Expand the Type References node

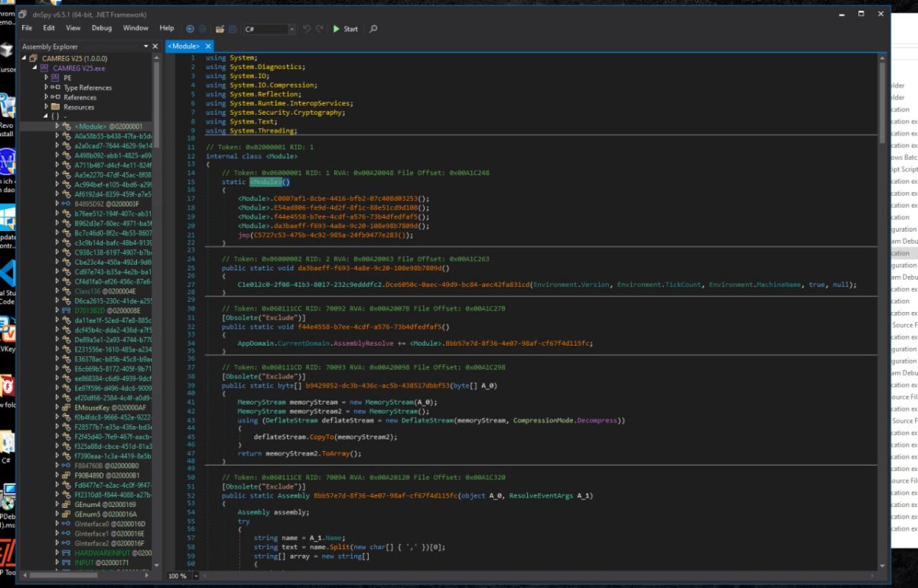click(47, 87)
